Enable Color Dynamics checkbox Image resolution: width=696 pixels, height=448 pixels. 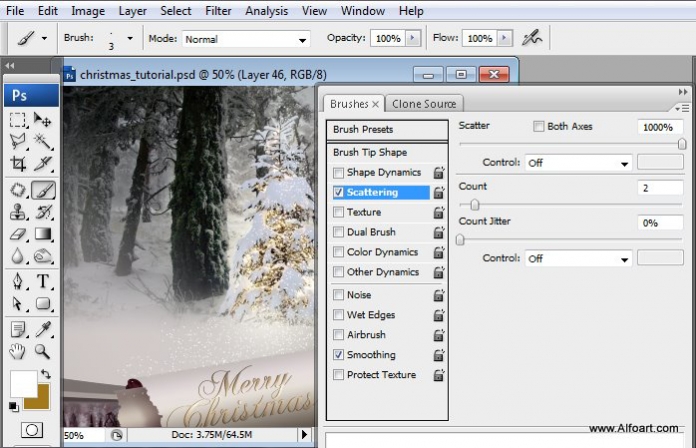click(338, 252)
